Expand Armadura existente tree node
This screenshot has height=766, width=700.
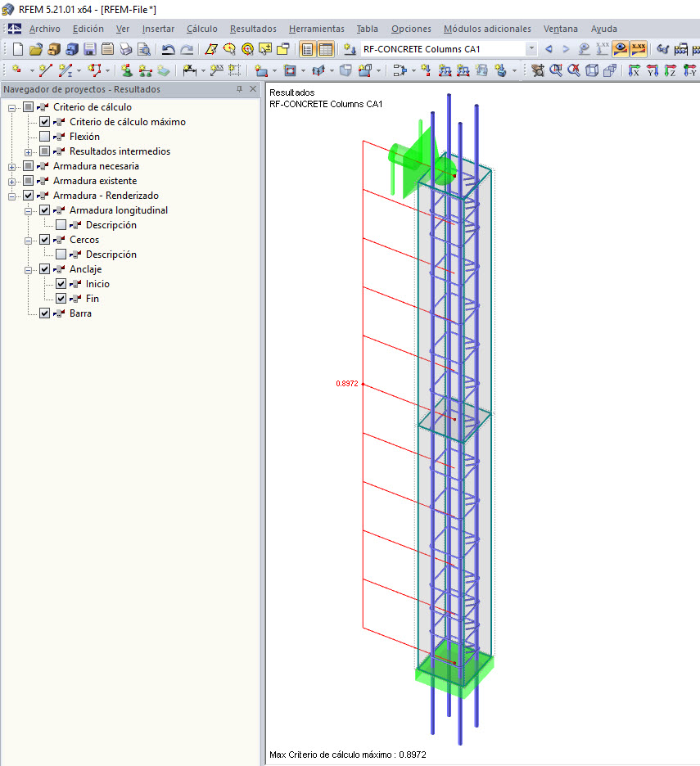[x=11, y=181]
